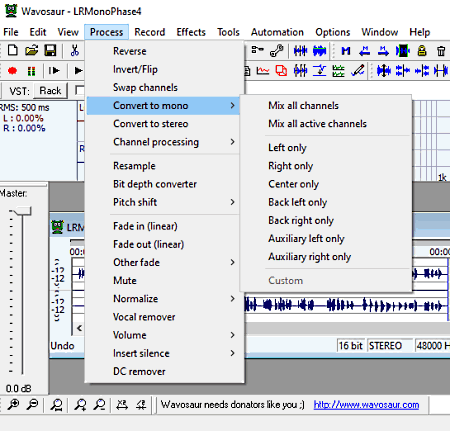The width and height of the screenshot is (450, 431).
Task: Click the VST Rack button
Action: [x=50, y=91]
